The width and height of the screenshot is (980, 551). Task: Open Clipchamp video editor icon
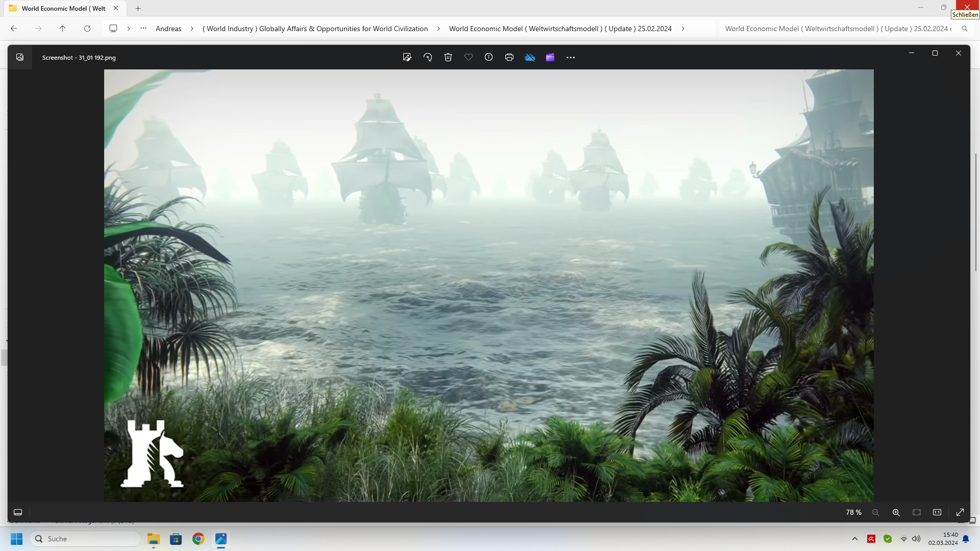(x=550, y=57)
